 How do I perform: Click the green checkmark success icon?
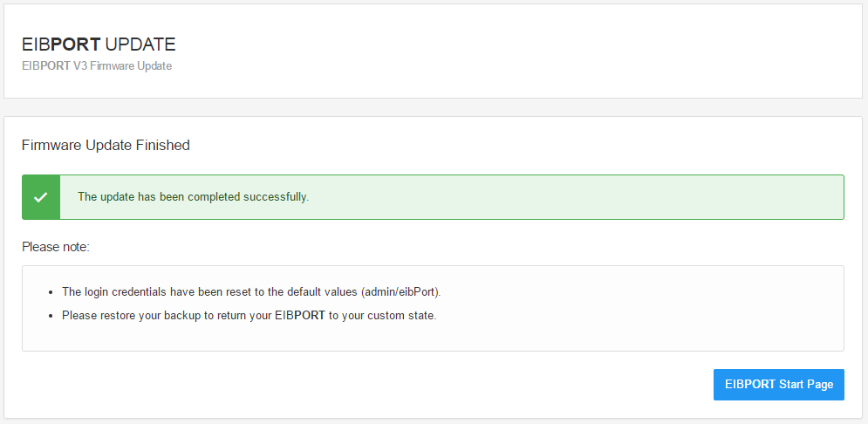pos(41,197)
